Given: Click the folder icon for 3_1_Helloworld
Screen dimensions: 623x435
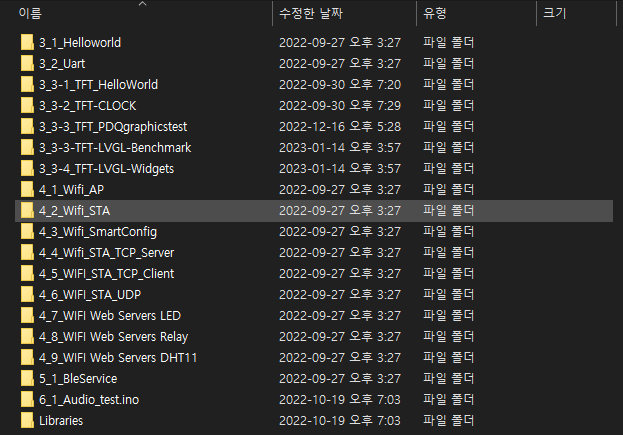Looking at the screenshot, I should 27,43.
